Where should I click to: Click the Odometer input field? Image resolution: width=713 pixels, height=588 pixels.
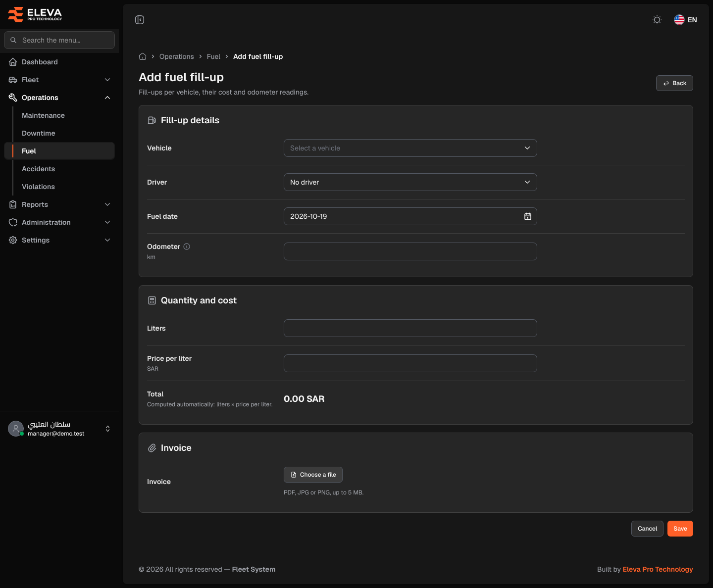tap(410, 251)
